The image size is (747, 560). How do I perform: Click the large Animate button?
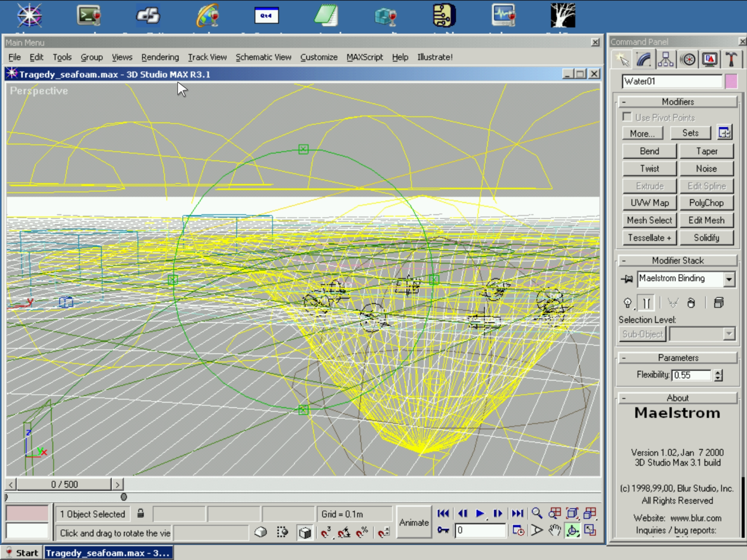pos(414,522)
